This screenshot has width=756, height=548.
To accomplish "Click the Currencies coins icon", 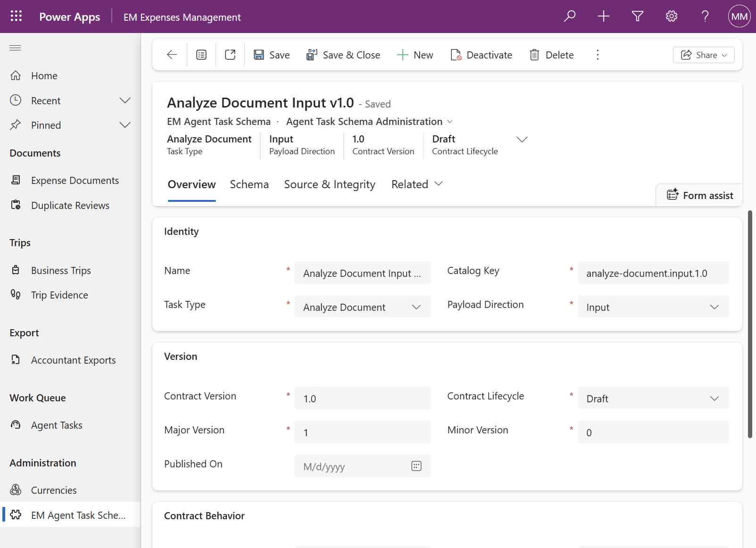I will (x=16, y=490).
